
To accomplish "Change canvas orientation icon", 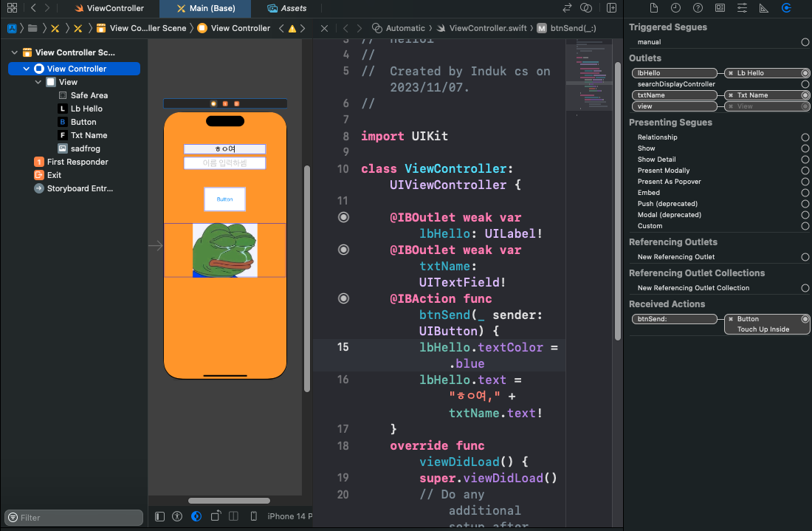I will 216,516.
